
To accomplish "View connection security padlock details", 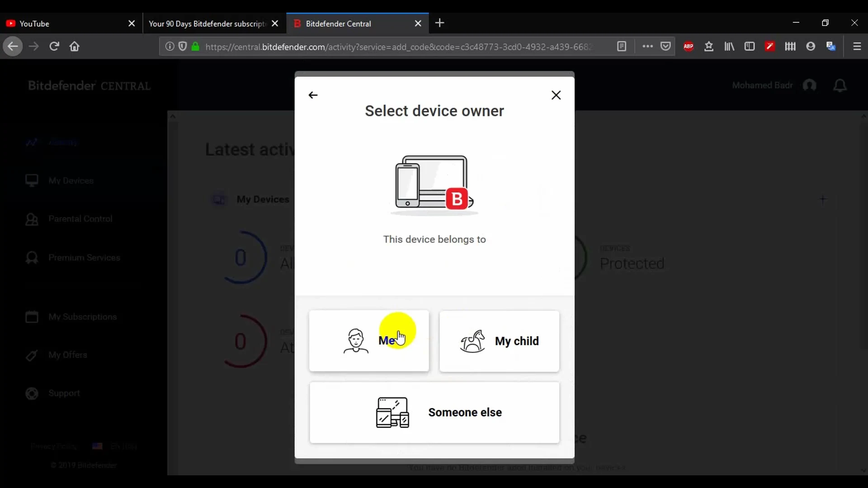I will click(x=195, y=47).
